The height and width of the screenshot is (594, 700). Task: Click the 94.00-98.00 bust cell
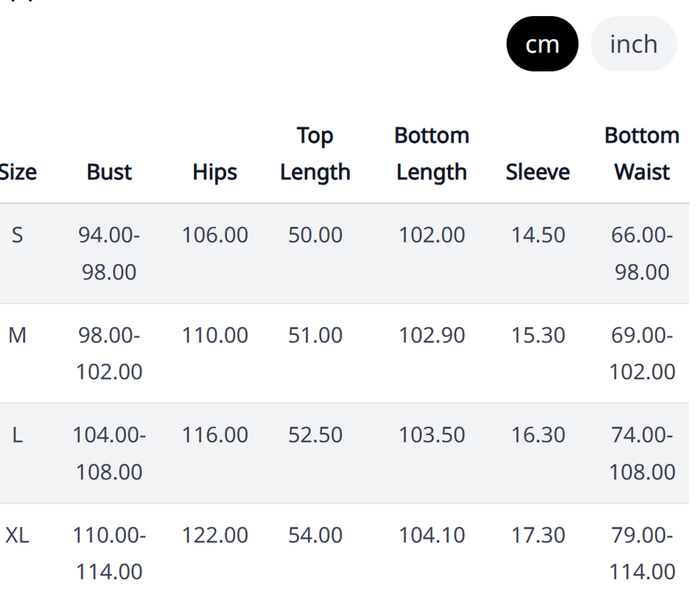click(109, 254)
